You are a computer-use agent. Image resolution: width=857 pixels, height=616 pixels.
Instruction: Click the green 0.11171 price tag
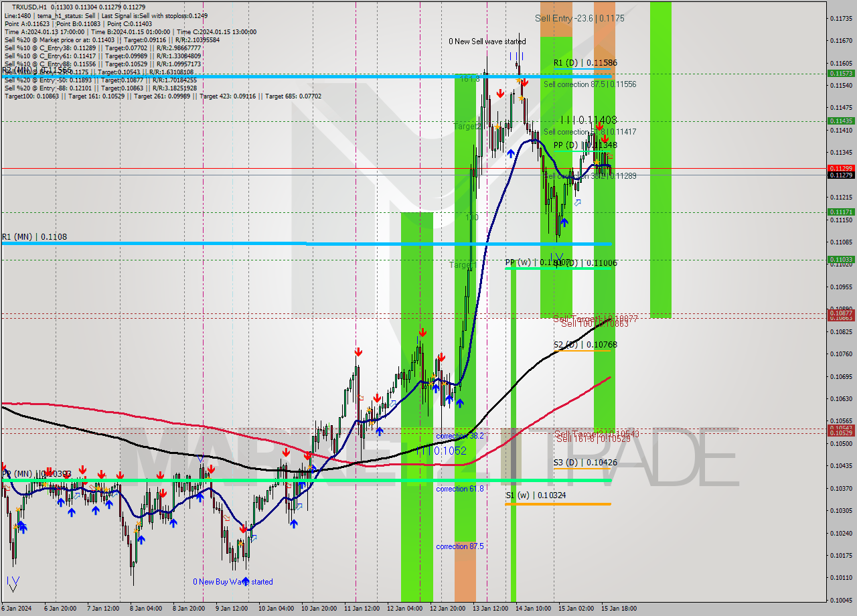(840, 212)
